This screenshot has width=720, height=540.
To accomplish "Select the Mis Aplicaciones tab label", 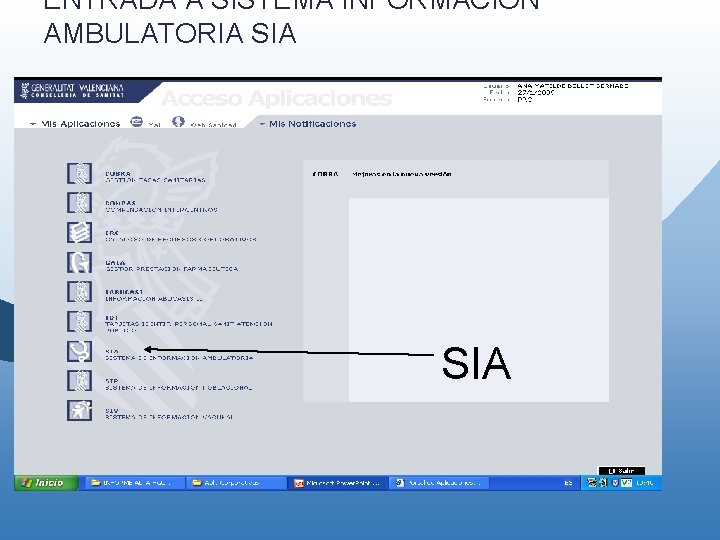I will (80, 124).
